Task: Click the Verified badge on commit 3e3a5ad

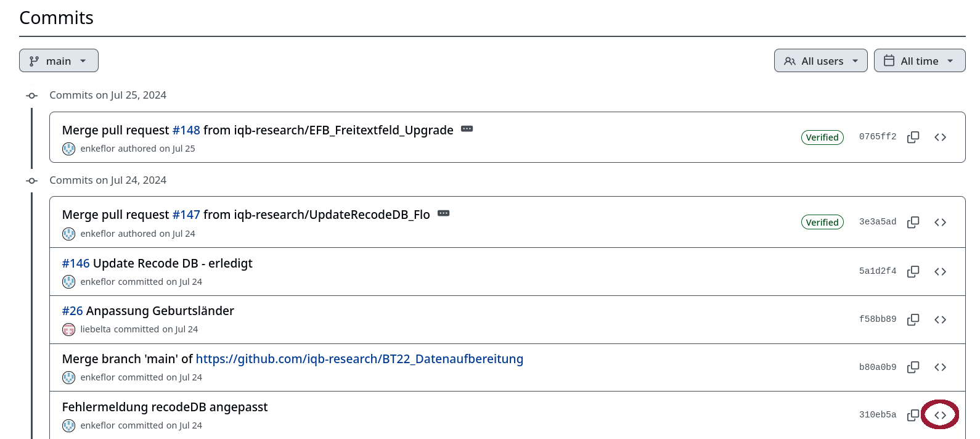Action: [822, 222]
